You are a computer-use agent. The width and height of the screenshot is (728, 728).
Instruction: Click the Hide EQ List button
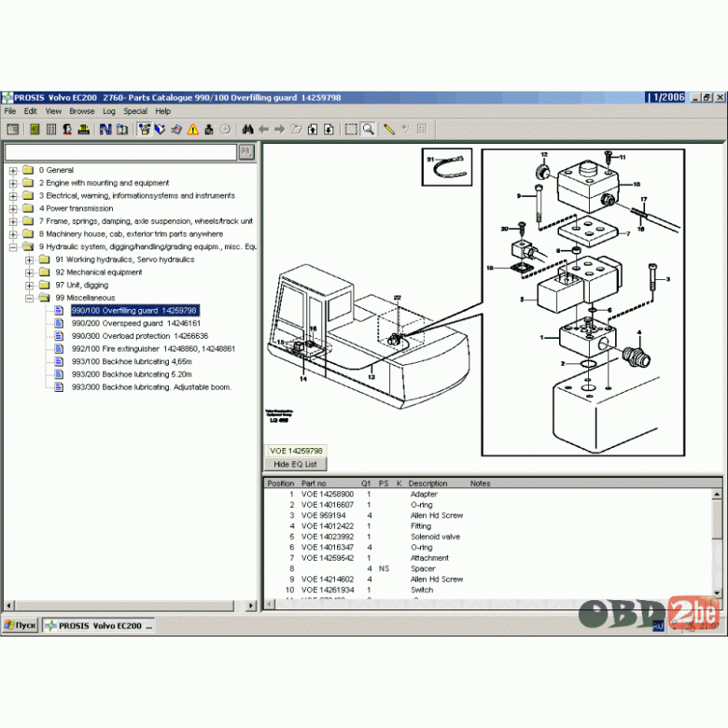295,464
